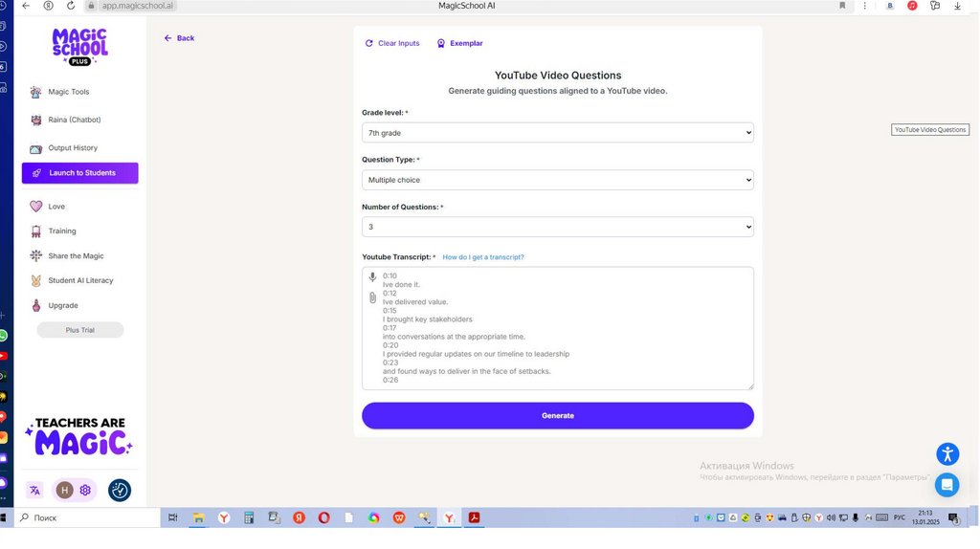Expand the Grade level dropdown

(557, 133)
